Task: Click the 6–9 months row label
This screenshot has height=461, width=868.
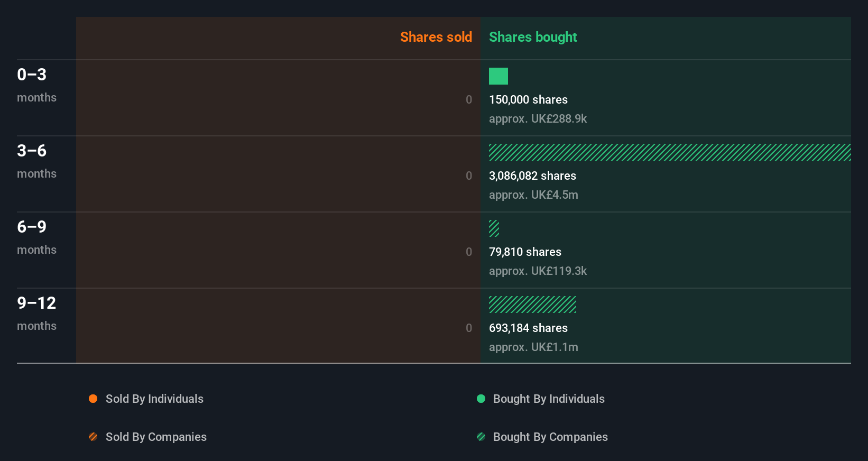Action: tap(36, 237)
